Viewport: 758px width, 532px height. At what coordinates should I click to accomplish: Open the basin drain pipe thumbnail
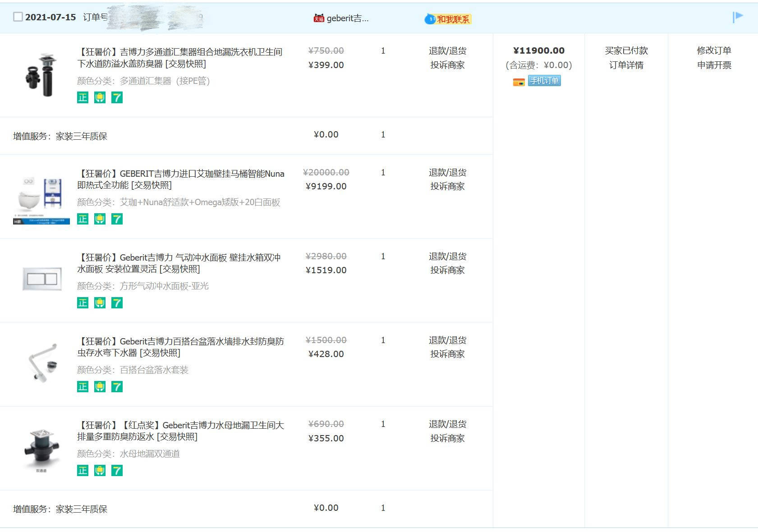coord(42,363)
